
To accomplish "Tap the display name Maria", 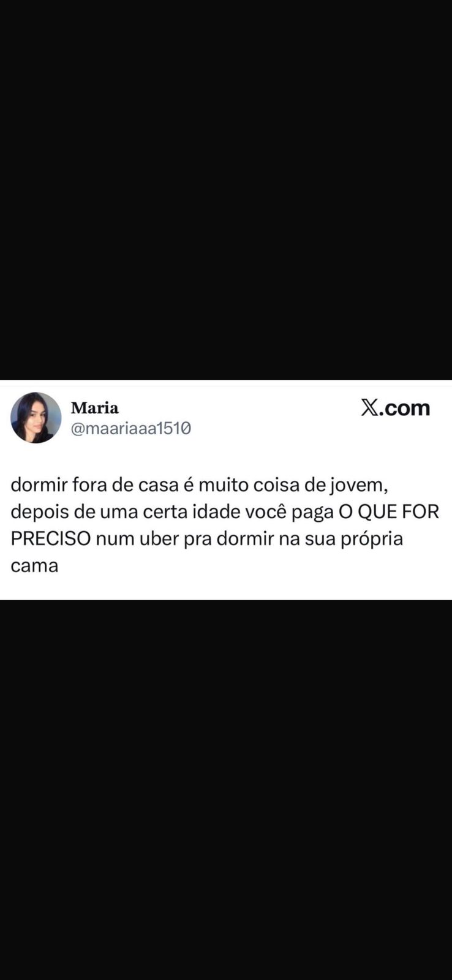I will coord(95,407).
